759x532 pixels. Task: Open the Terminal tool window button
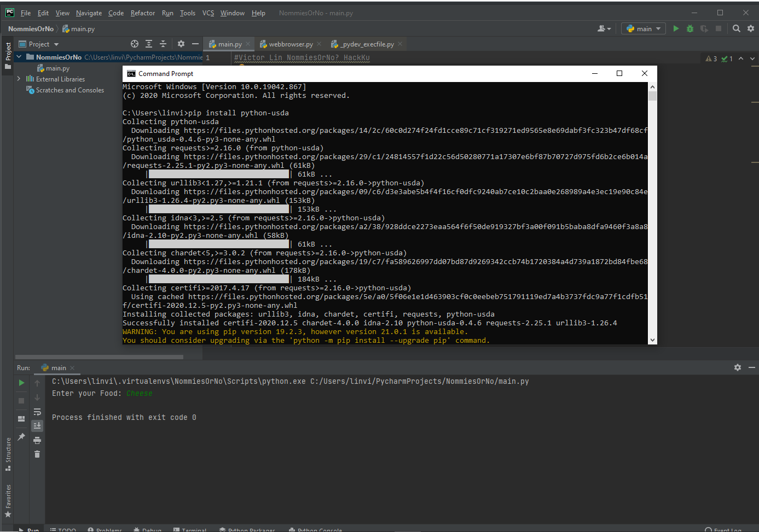tap(190, 529)
